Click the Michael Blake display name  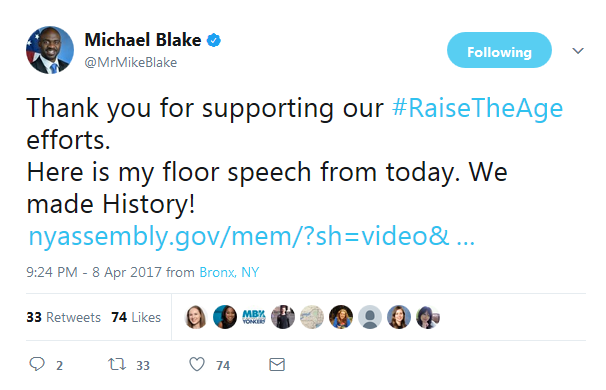[143, 40]
